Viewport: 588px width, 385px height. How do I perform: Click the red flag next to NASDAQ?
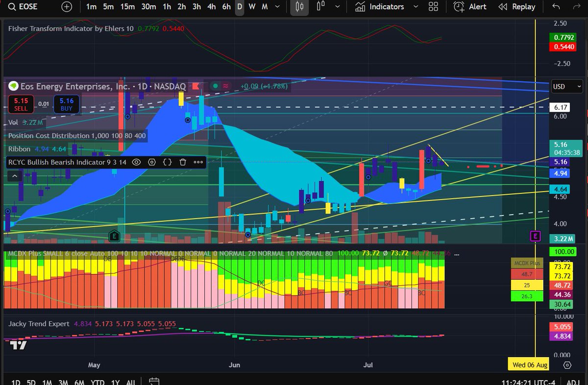pos(196,86)
